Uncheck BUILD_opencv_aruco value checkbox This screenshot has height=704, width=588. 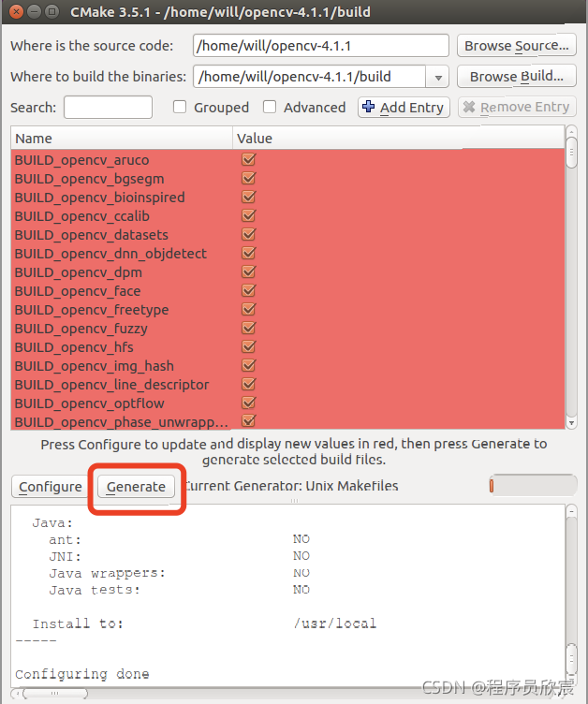248,160
